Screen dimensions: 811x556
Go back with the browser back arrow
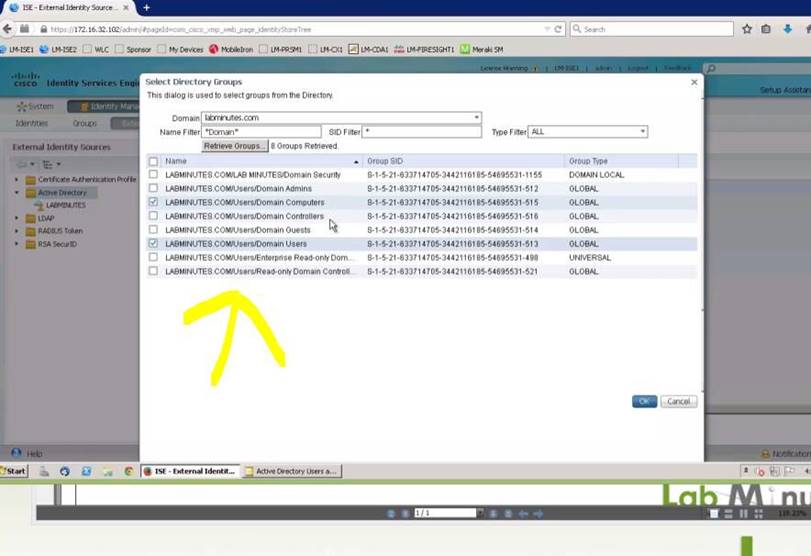click(7, 29)
